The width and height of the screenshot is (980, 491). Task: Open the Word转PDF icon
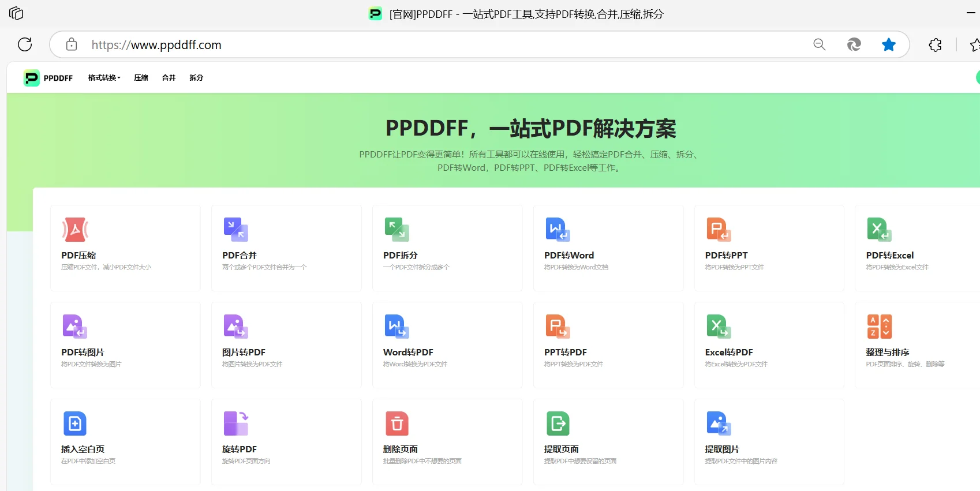[x=397, y=327]
